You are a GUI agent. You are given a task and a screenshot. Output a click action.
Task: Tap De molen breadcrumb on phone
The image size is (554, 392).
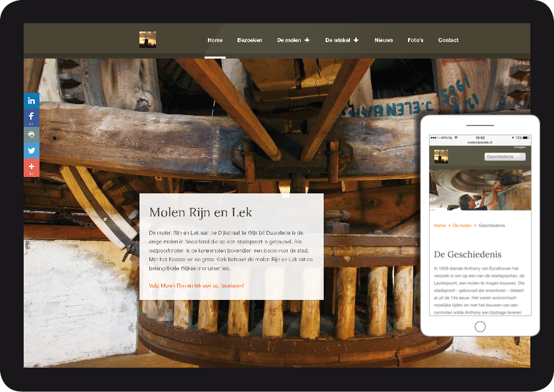coord(462,226)
